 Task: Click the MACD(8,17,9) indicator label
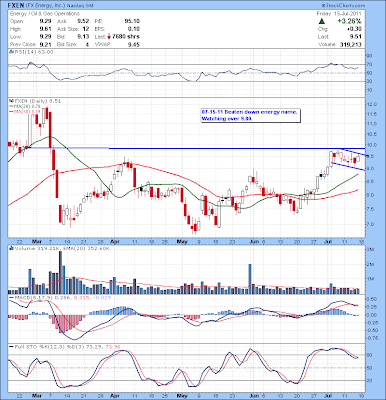pos(32,297)
